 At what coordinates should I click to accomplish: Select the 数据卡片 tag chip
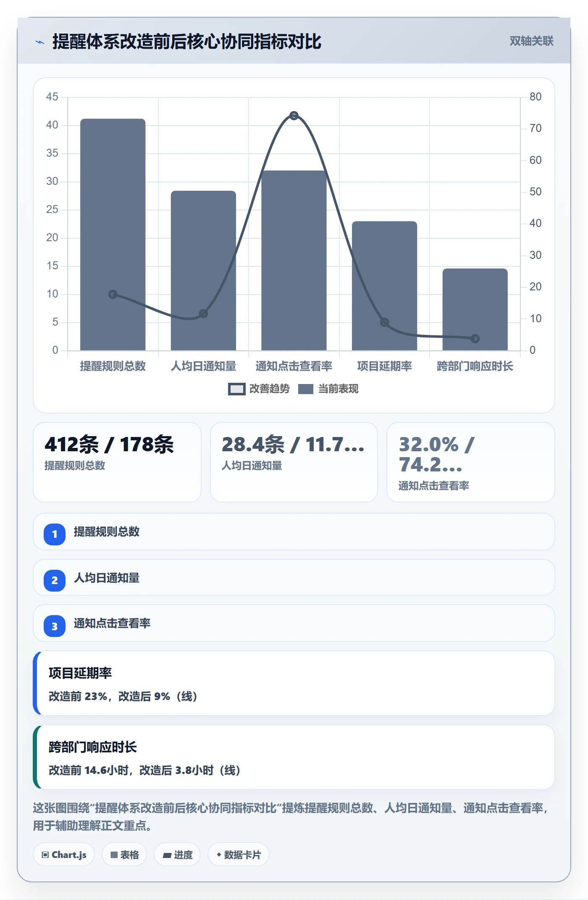coord(239,855)
